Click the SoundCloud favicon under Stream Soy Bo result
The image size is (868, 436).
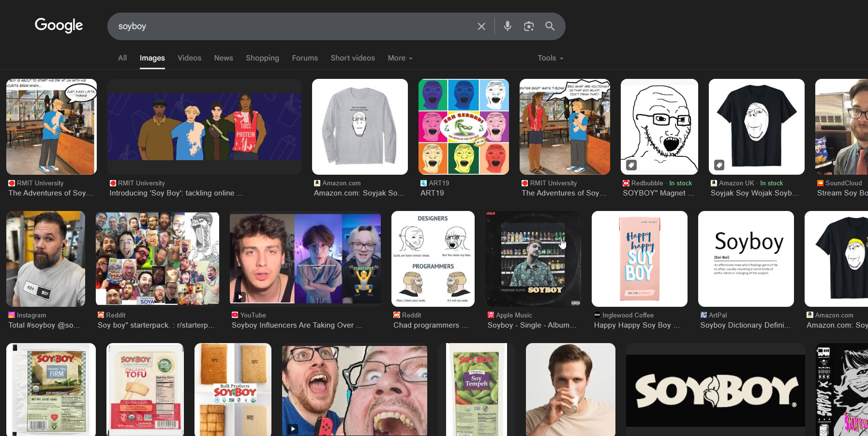[821, 183]
